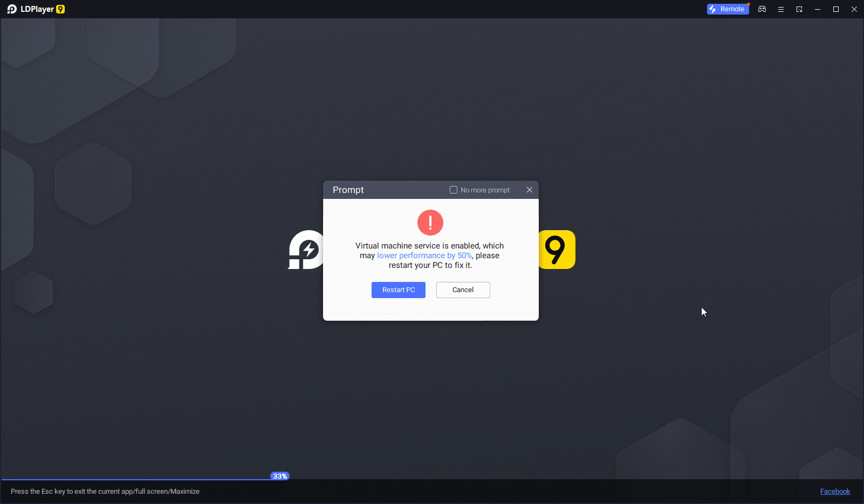Open the Facebook link

click(x=835, y=491)
